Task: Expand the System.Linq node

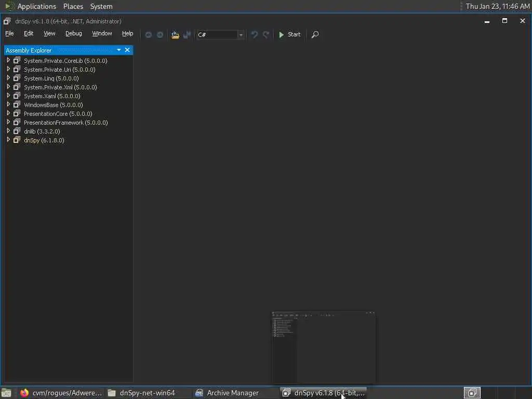Action: (x=8, y=78)
